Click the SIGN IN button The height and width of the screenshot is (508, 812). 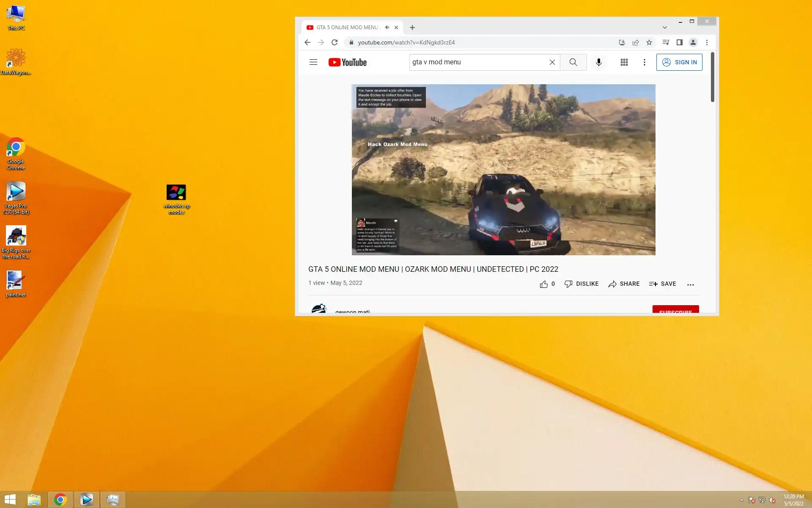pos(679,62)
